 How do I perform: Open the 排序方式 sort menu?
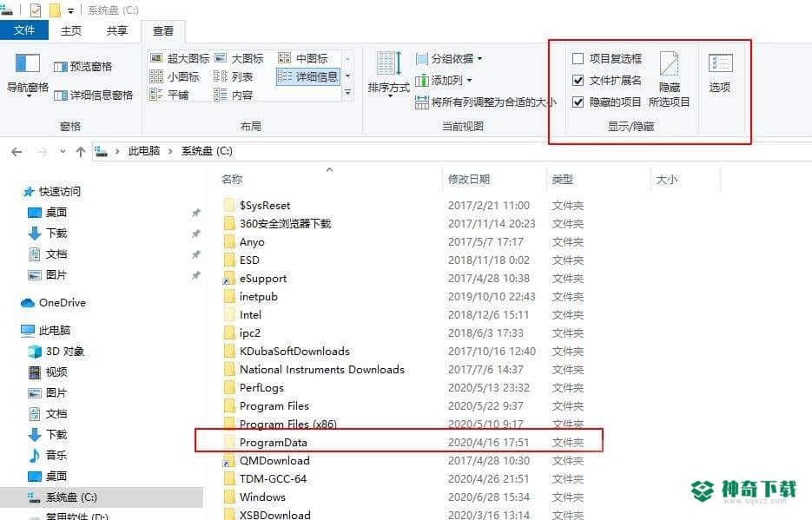(x=388, y=75)
